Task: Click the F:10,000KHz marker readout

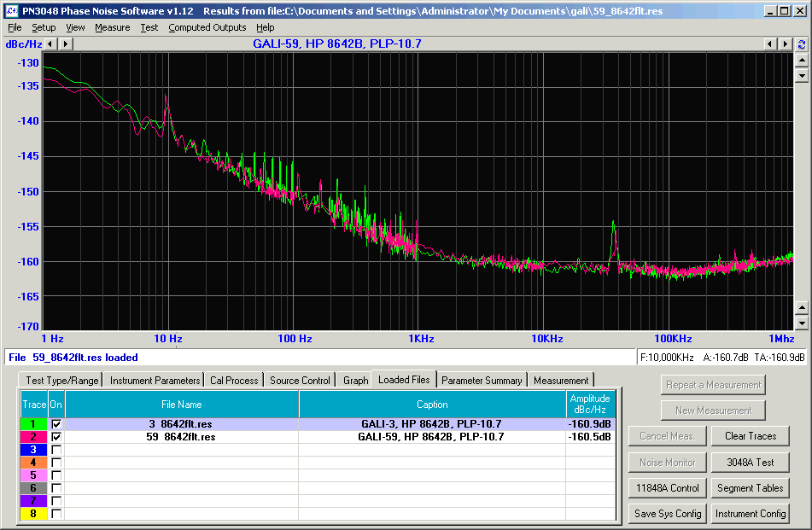Action: (667, 357)
